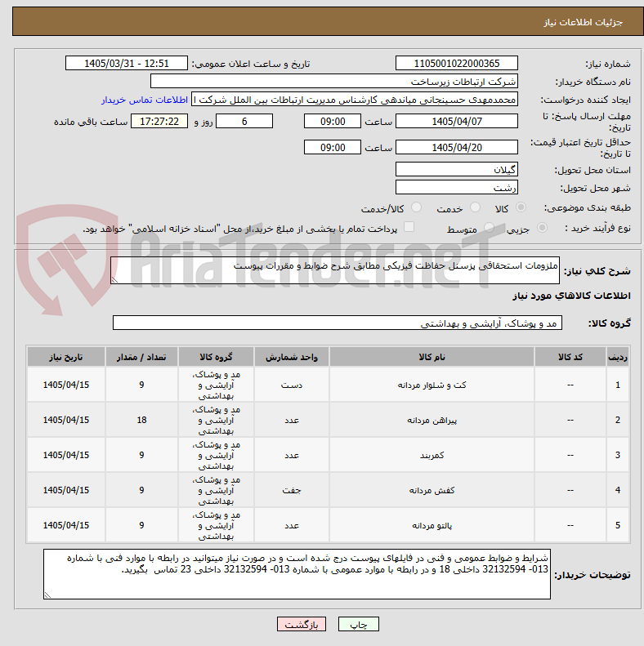Click the item name کفش مردانه
This screenshot has height=646, width=644.
(432, 490)
